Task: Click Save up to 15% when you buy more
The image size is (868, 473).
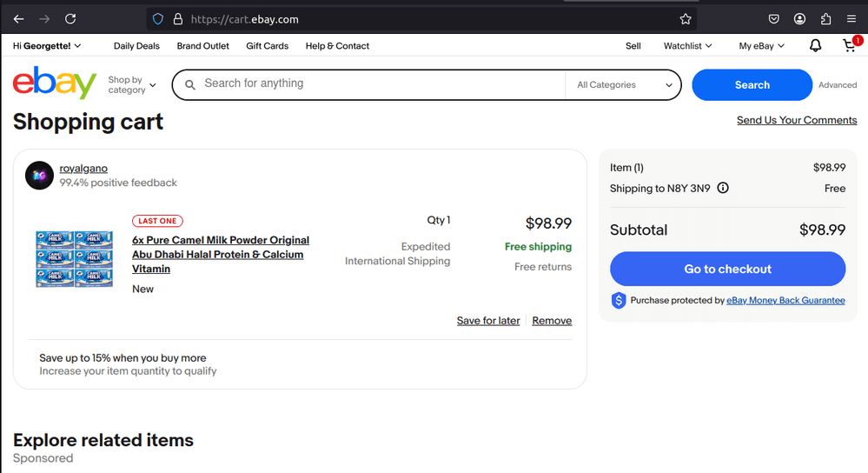Action: click(x=123, y=358)
